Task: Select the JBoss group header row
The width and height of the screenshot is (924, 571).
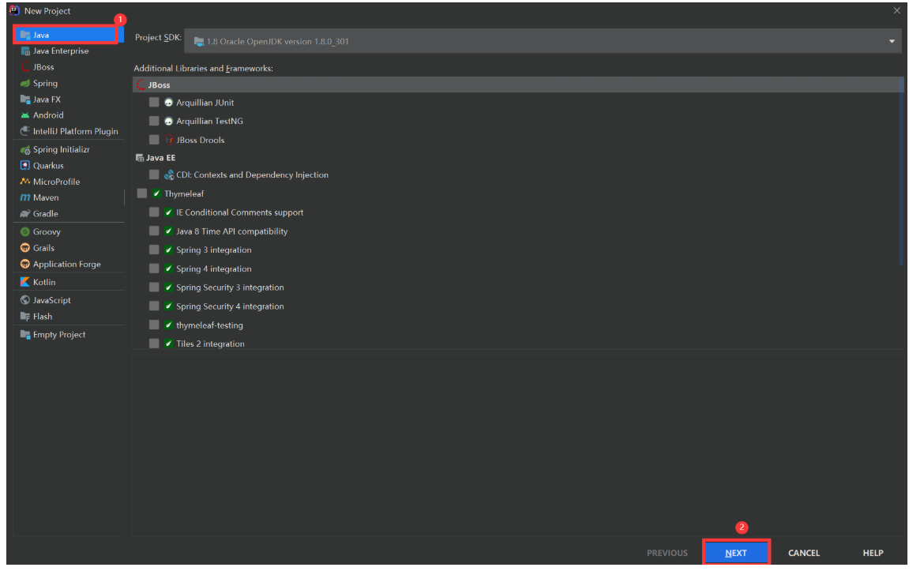Action: click(517, 85)
